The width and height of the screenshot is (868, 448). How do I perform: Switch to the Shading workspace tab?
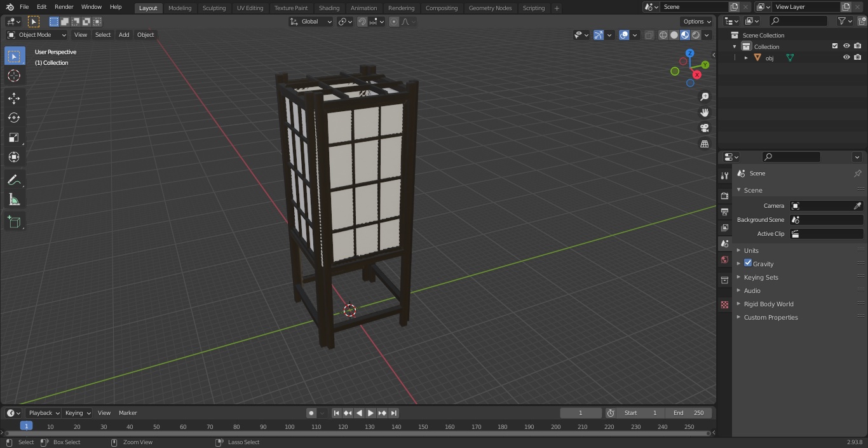(329, 8)
